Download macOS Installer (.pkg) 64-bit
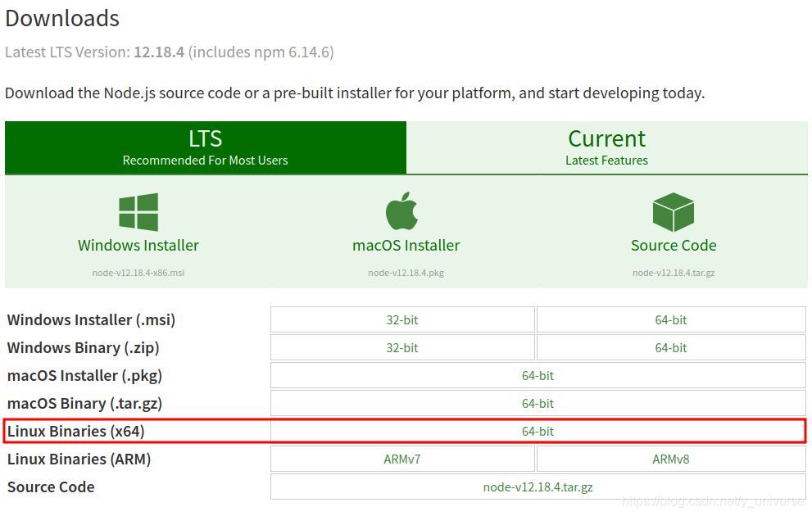 coord(538,376)
